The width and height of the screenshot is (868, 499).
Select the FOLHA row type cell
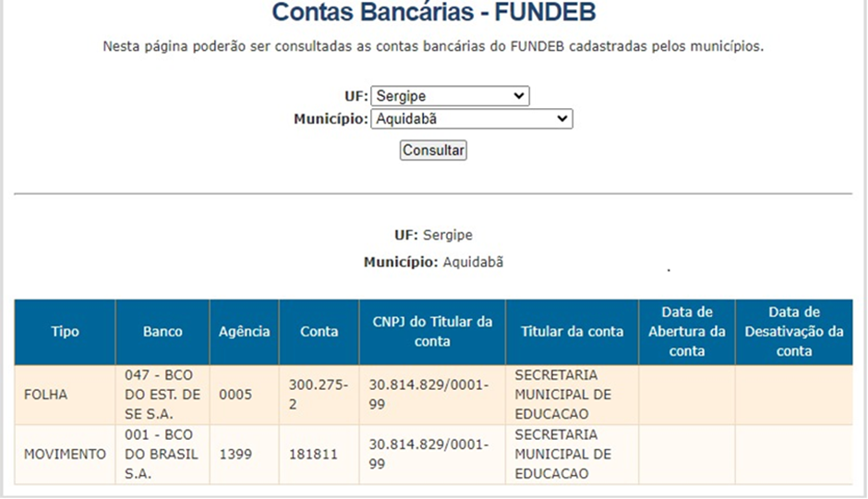(x=65, y=395)
